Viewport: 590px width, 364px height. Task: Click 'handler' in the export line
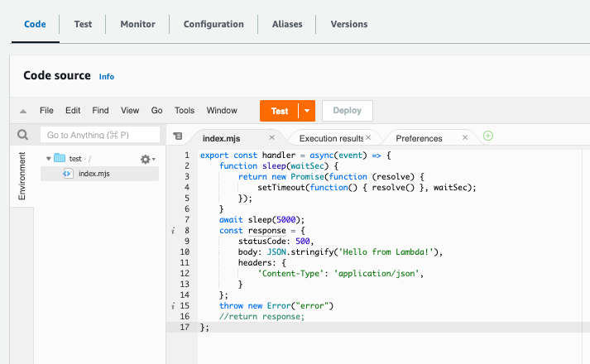click(x=279, y=155)
